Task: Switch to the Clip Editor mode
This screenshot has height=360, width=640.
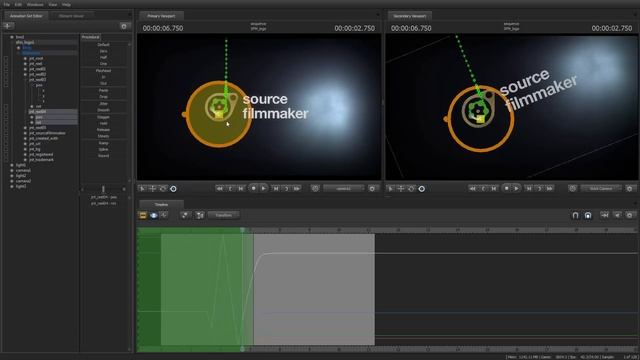Action: pos(143,215)
